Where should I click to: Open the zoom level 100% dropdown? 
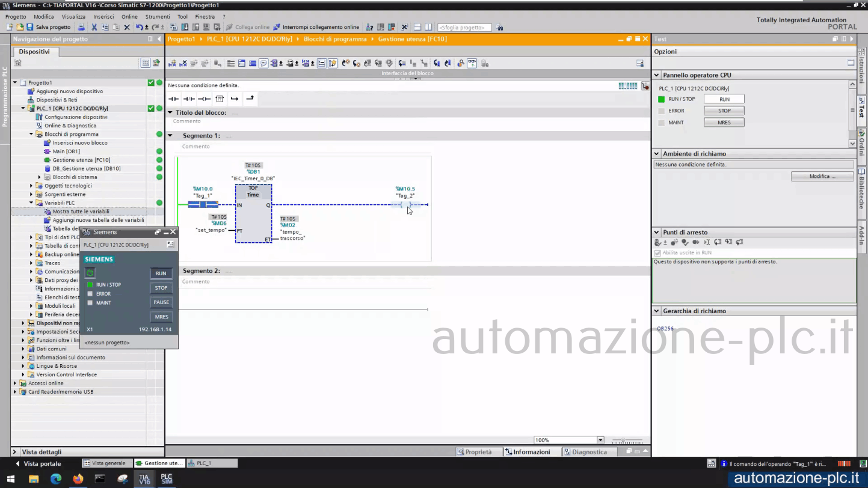[600, 440]
